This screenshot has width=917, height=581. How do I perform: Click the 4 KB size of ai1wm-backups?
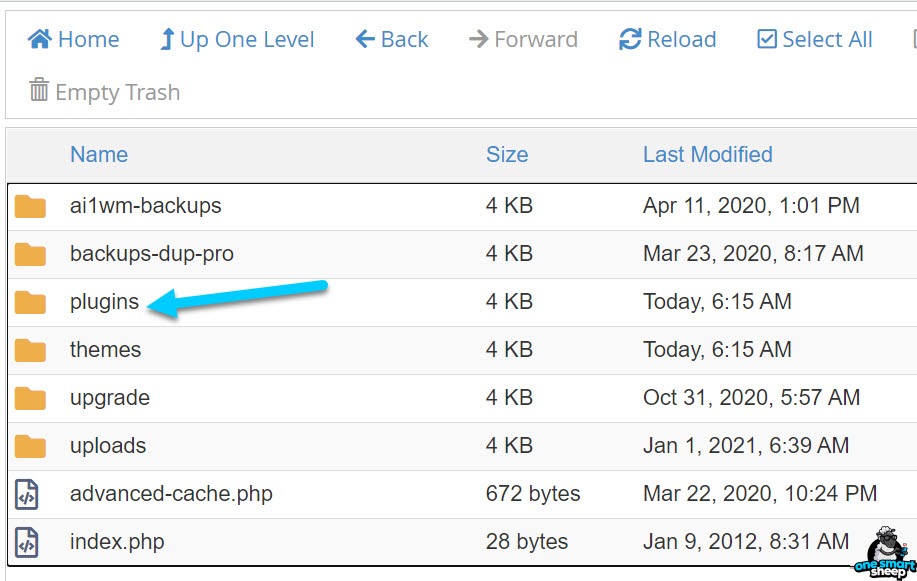[509, 206]
